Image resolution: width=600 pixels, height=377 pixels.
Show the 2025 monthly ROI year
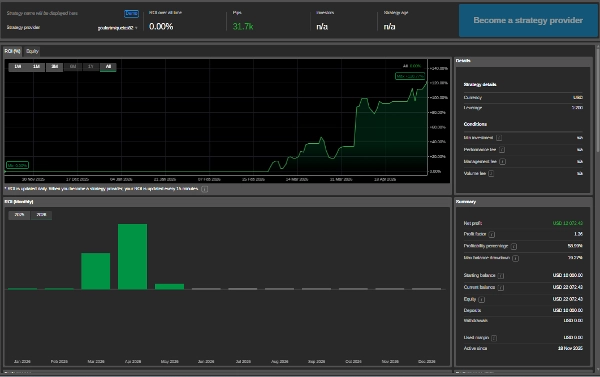point(19,215)
